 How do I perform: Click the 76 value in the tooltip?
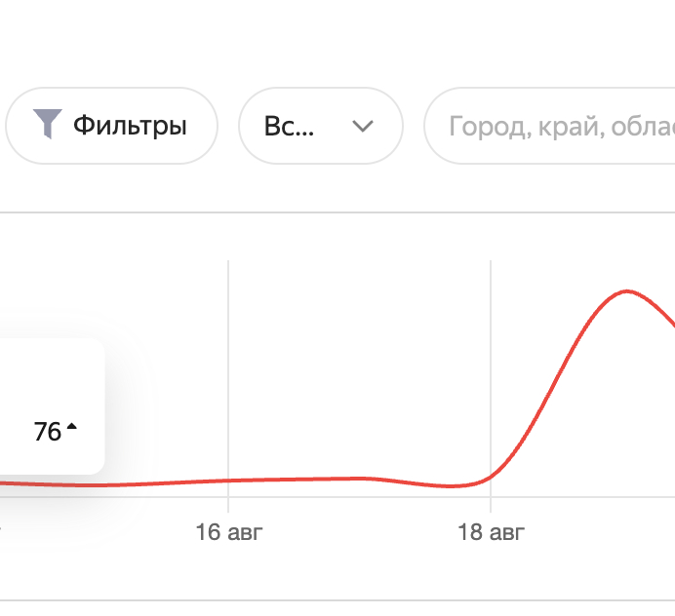tap(48, 432)
